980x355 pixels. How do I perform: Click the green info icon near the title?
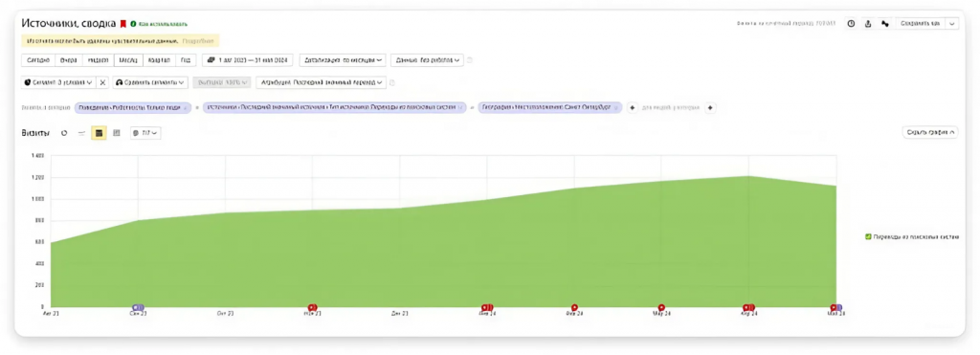[133, 24]
